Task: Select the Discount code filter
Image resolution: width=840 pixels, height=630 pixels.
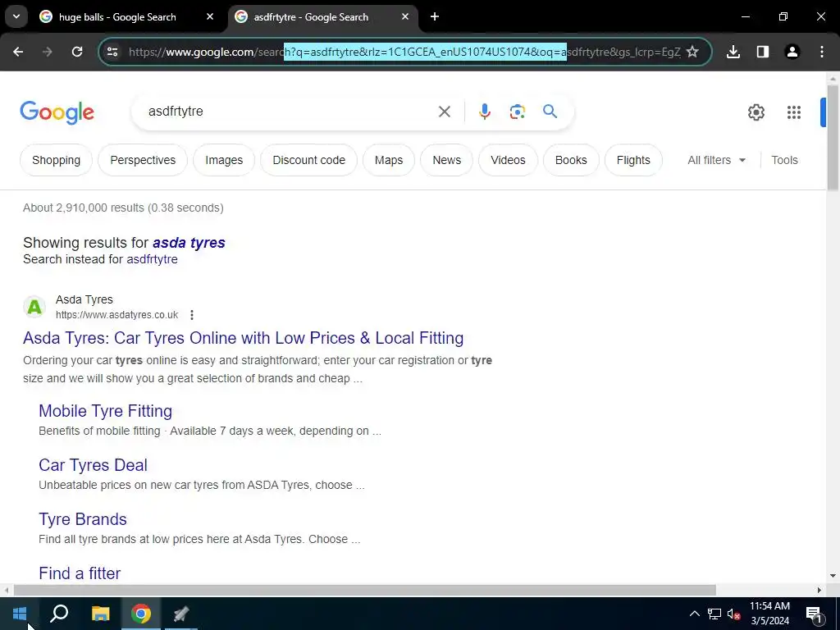Action: [309, 160]
